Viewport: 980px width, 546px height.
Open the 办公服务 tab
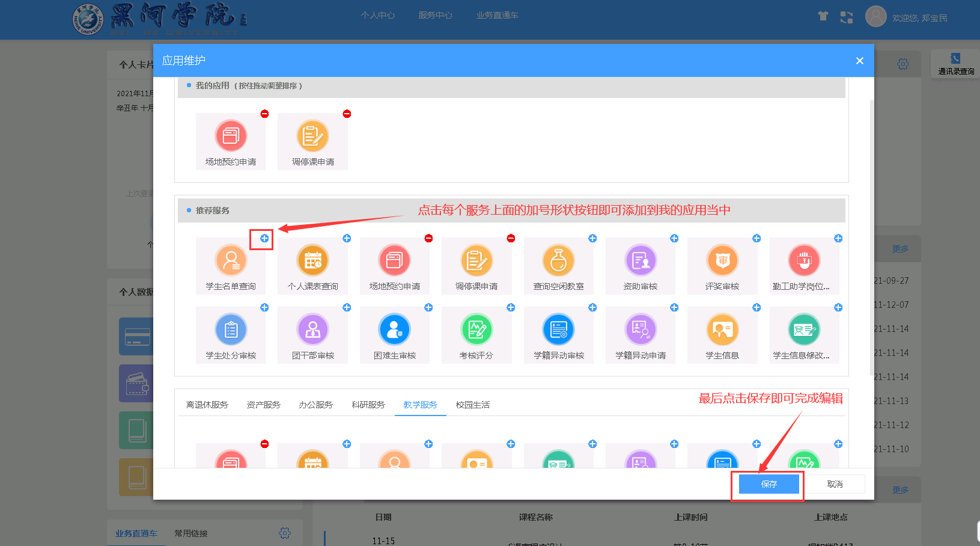(316, 405)
